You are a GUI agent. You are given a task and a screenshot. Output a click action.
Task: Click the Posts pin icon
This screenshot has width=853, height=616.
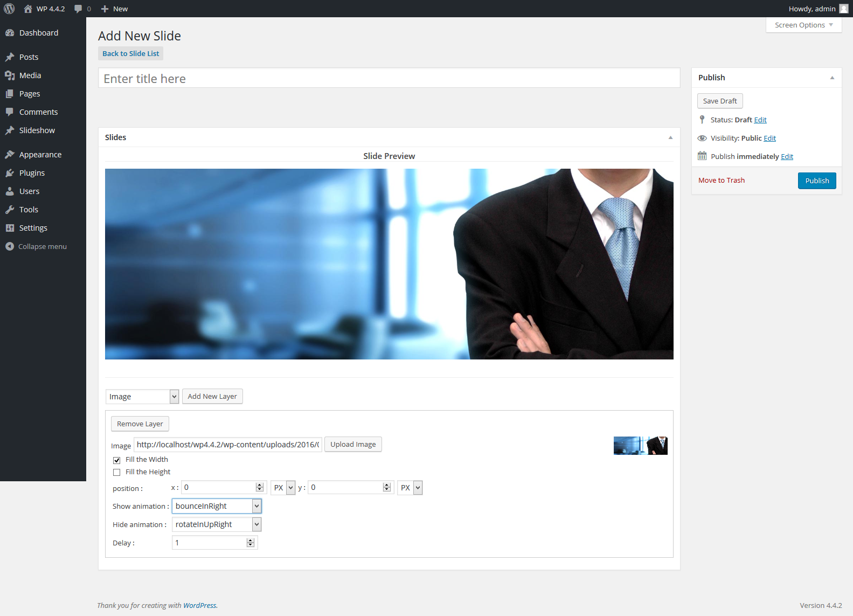pyautogui.click(x=10, y=57)
